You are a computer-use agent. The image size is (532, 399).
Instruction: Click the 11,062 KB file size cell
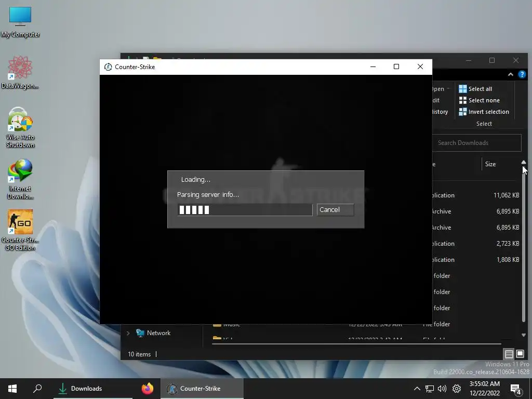click(506, 195)
